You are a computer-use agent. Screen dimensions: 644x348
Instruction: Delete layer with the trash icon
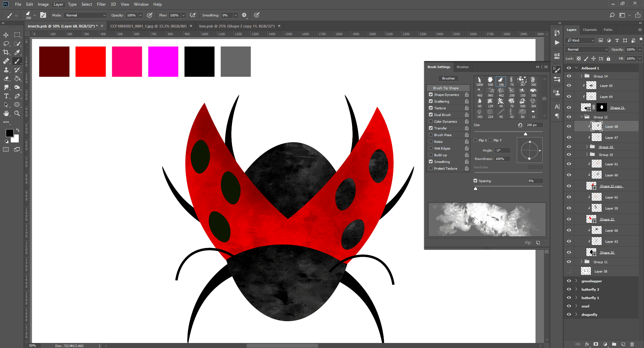[x=632, y=344]
